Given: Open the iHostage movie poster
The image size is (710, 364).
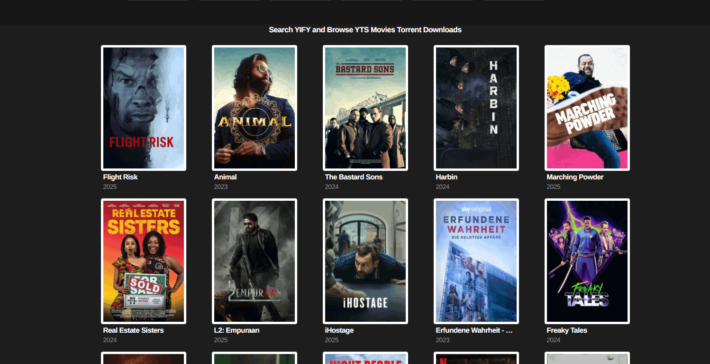Looking at the screenshot, I should coord(365,261).
